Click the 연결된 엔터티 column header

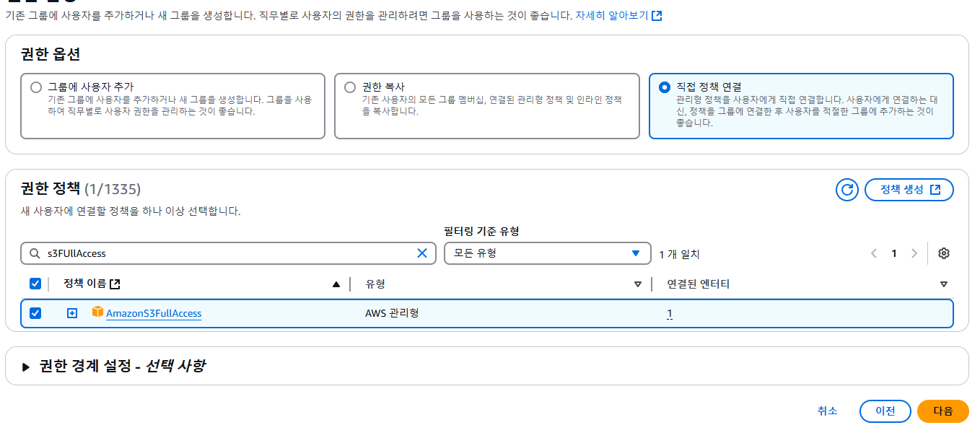pyautogui.click(x=699, y=284)
